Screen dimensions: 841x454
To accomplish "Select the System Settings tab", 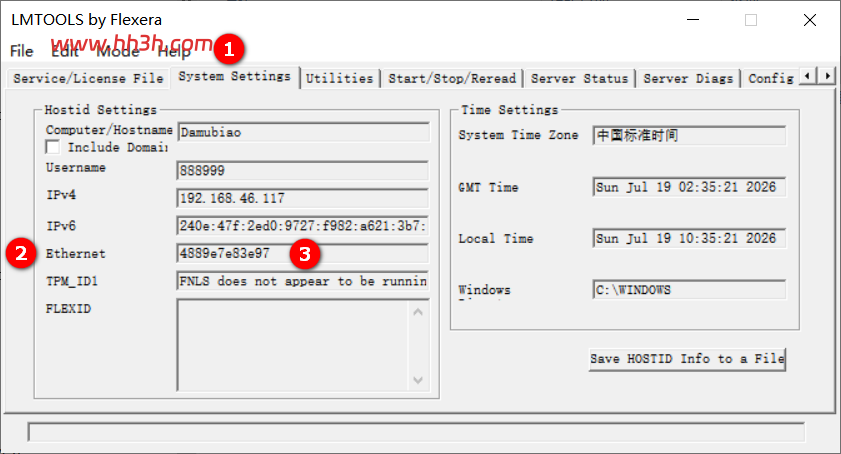I will point(235,77).
